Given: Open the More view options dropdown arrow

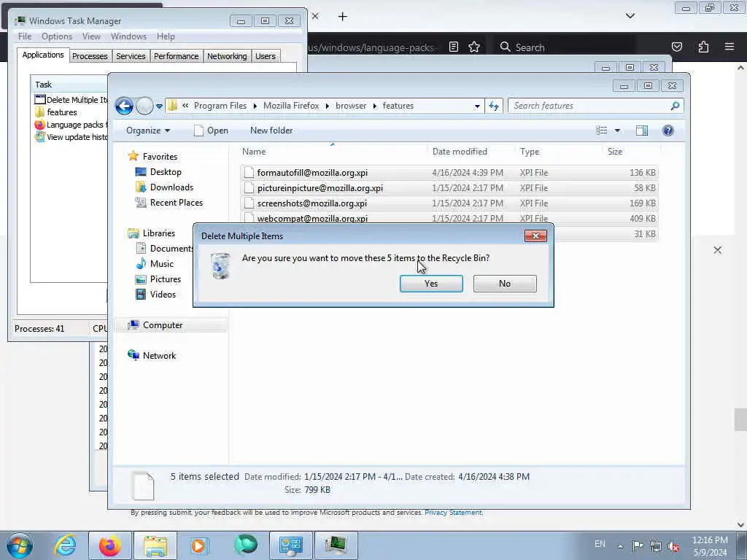Looking at the screenshot, I should 617,131.
